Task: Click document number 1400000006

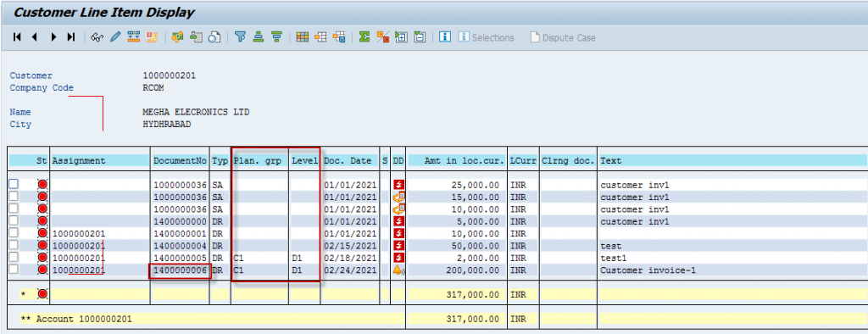Action: tap(180, 270)
